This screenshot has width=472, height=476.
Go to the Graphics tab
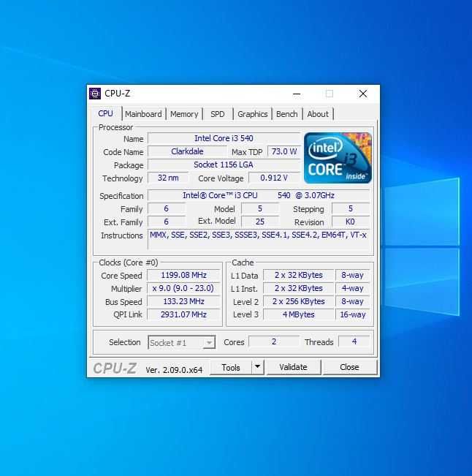(x=252, y=114)
